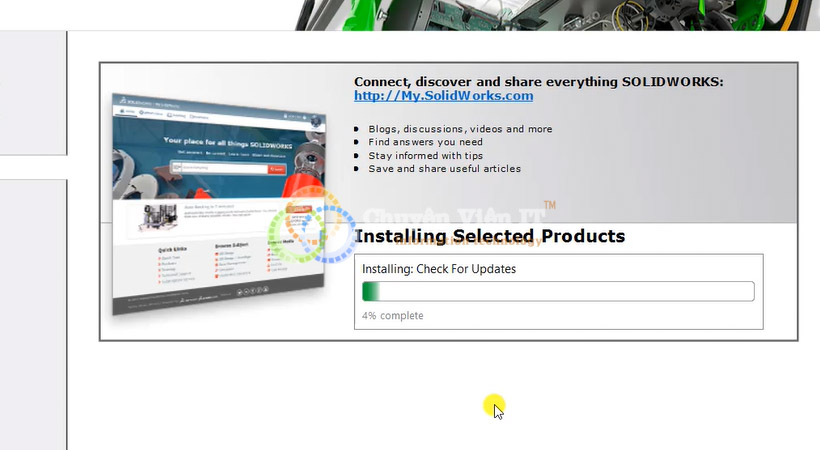Screen dimensions: 820x450
Task: Click the user avatar in website preview
Action: point(317,121)
